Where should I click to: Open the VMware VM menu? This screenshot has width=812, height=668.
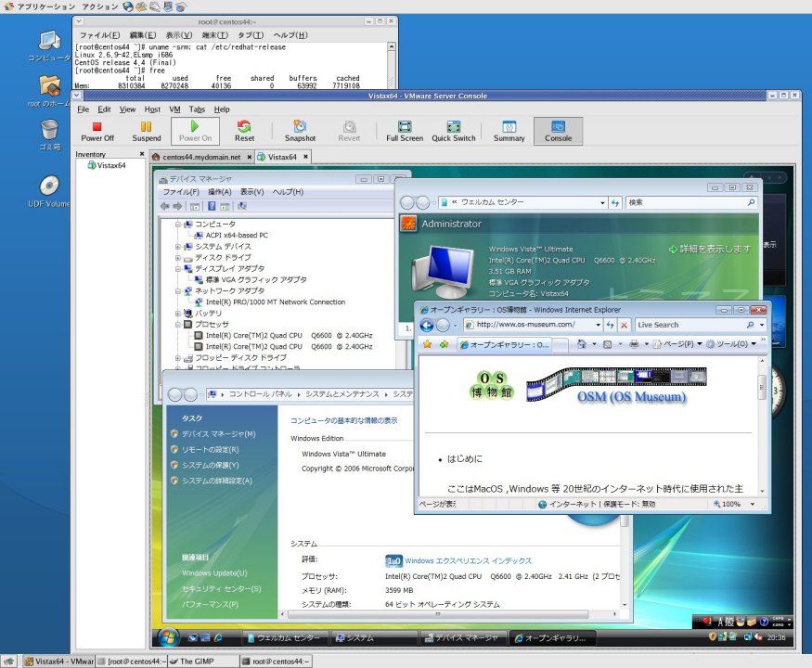pos(174,109)
